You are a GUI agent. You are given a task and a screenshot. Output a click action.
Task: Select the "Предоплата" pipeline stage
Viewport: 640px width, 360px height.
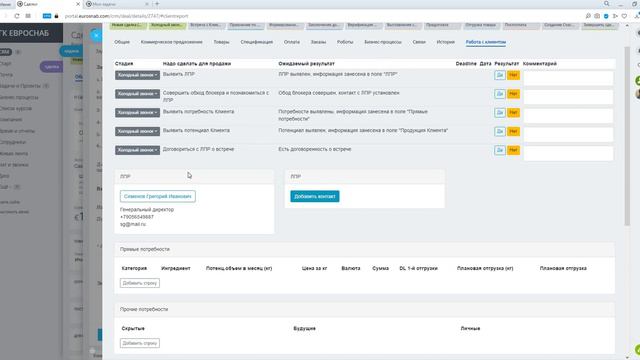pyautogui.click(x=442, y=25)
